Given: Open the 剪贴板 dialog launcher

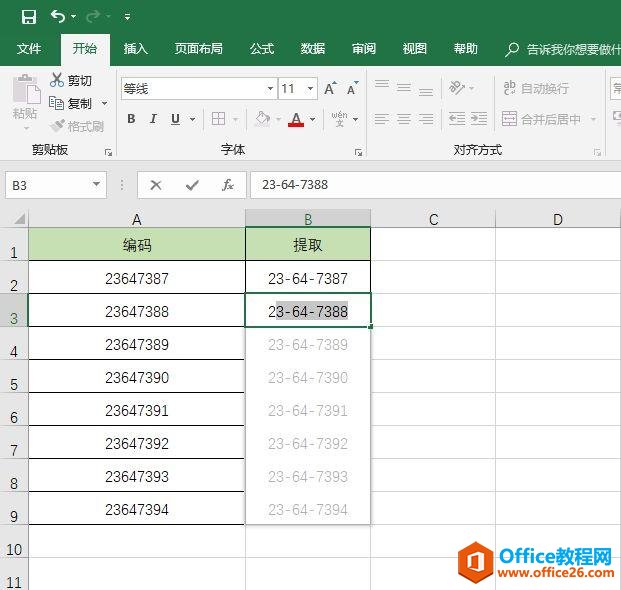Looking at the screenshot, I should (109, 153).
